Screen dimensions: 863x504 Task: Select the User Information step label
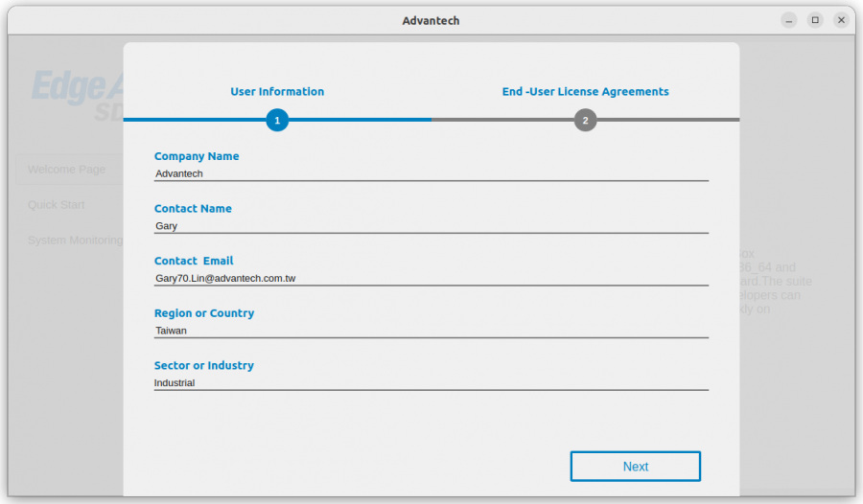(x=277, y=91)
